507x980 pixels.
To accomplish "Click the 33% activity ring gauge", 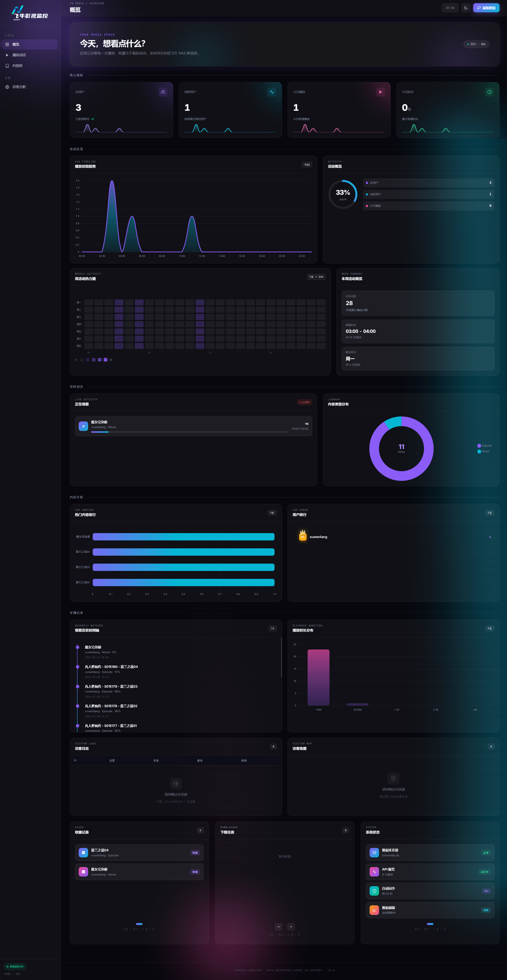I will (x=343, y=194).
